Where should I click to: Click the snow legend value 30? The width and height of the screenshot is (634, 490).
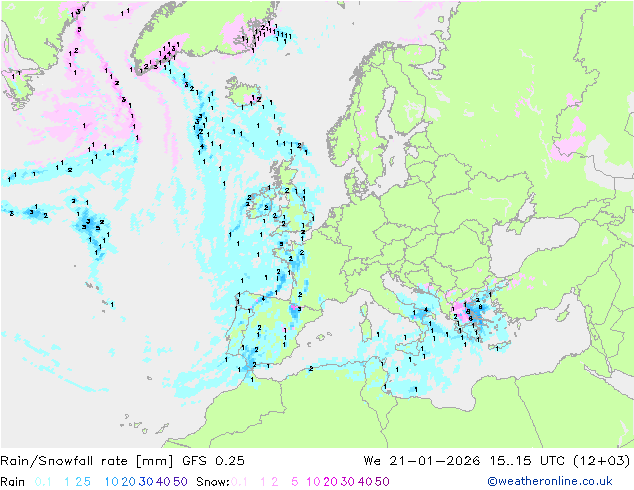pyautogui.click(x=348, y=482)
